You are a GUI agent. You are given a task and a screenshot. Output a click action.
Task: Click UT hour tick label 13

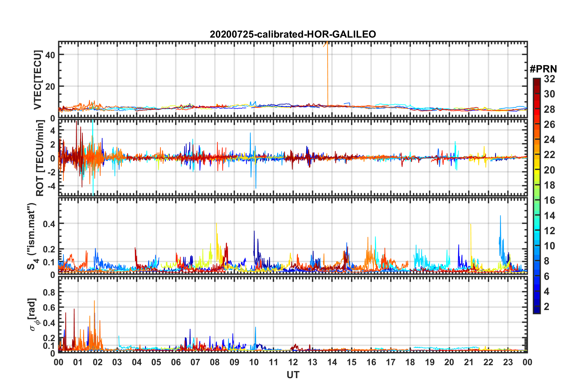312,362
